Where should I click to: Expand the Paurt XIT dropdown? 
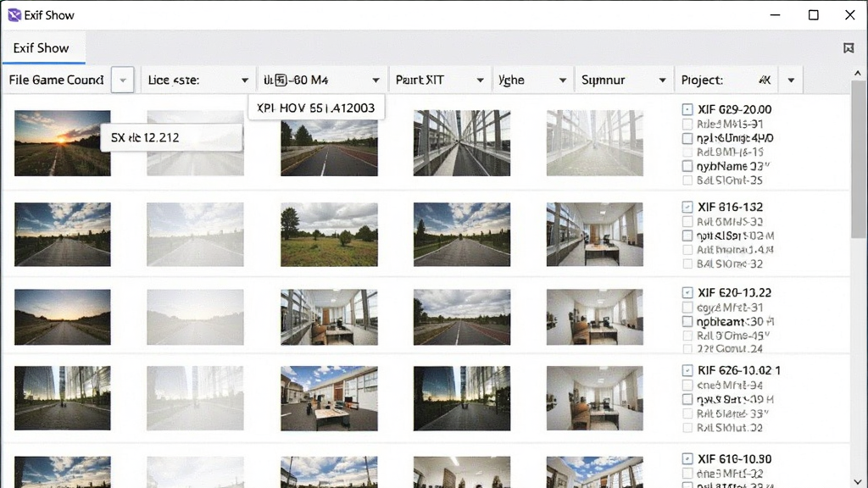(480, 80)
